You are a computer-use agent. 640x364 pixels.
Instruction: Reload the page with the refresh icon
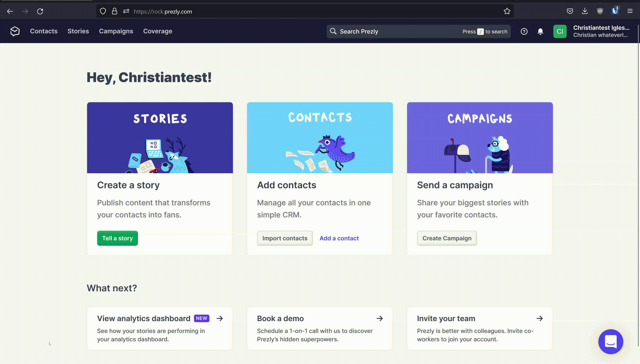coord(40,11)
